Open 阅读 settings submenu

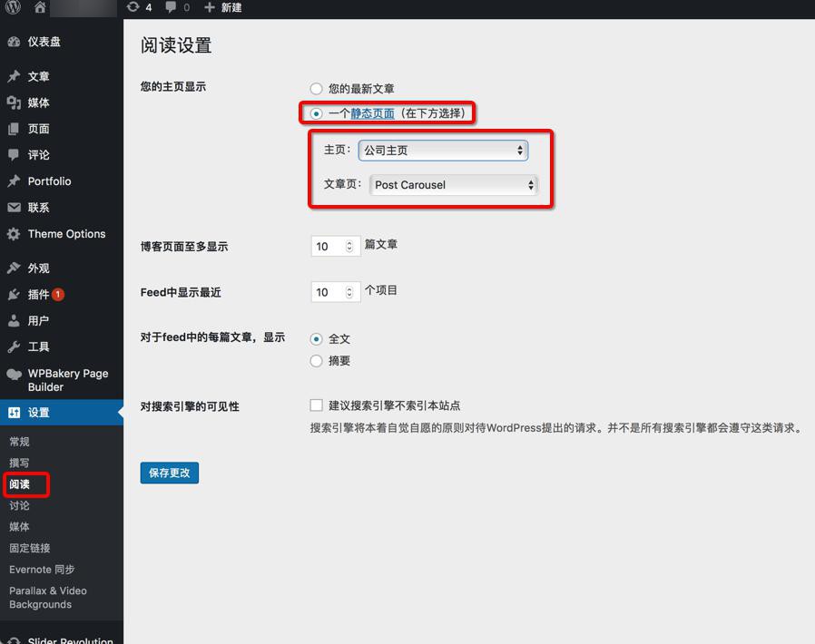19,484
